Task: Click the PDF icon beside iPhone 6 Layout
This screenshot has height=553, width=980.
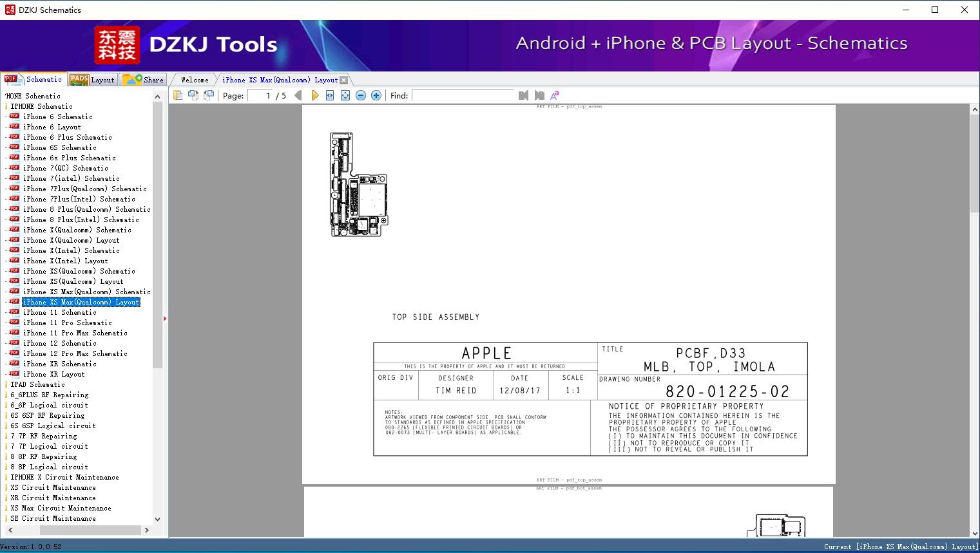Action: click(x=14, y=127)
